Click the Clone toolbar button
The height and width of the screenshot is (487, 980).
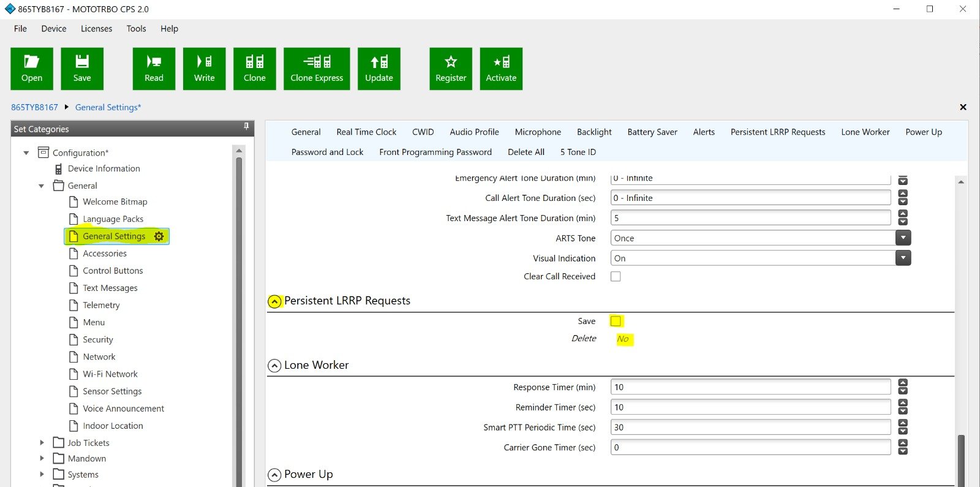(254, 69)
